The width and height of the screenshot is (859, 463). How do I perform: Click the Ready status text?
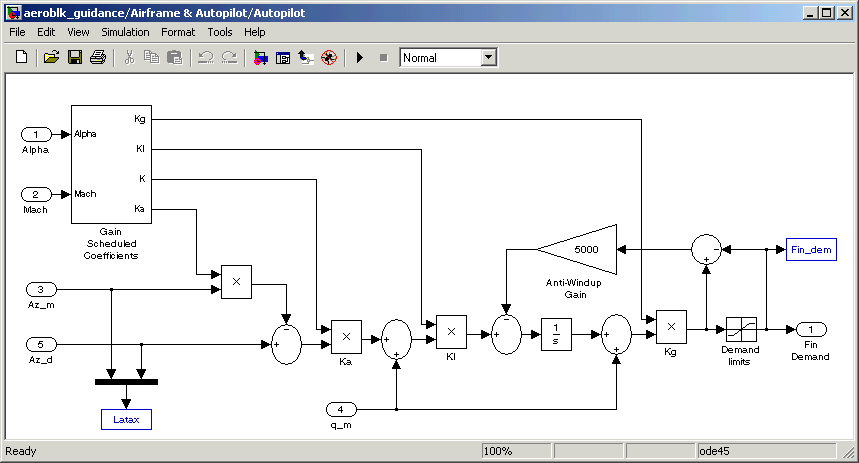pyautogui.click(x=21, y=451)
